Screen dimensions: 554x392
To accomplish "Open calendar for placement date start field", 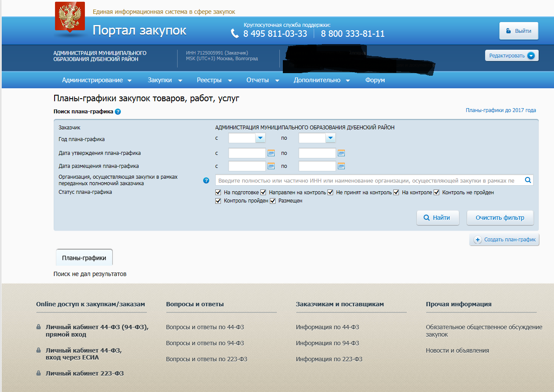I will pos(271,166).
